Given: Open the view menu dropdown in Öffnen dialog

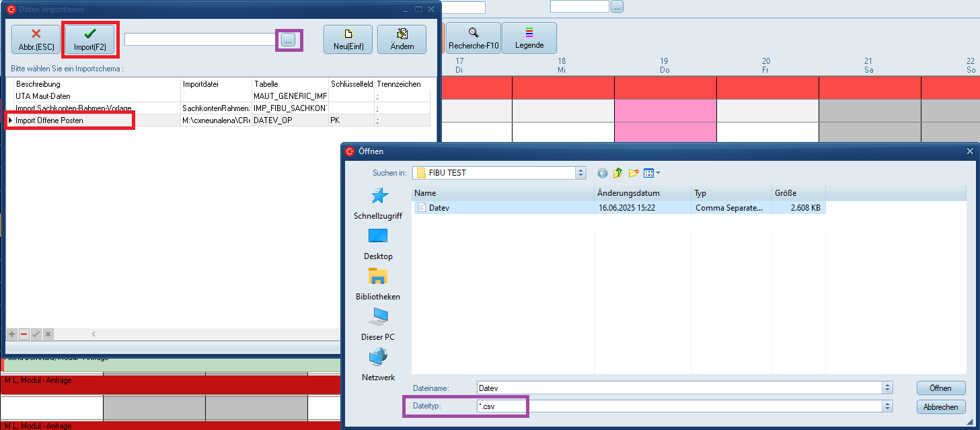Looking at the screenshot, I should click(652, 173).
